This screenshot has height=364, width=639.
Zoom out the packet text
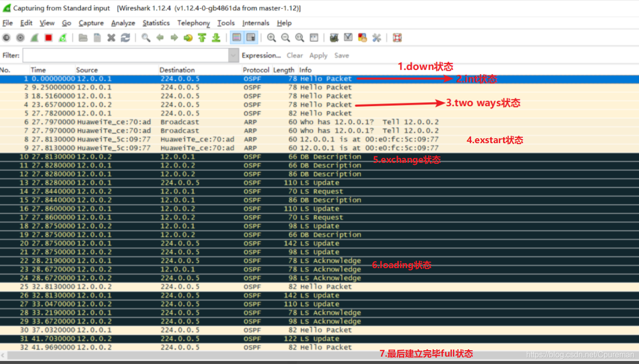[286, 38]
